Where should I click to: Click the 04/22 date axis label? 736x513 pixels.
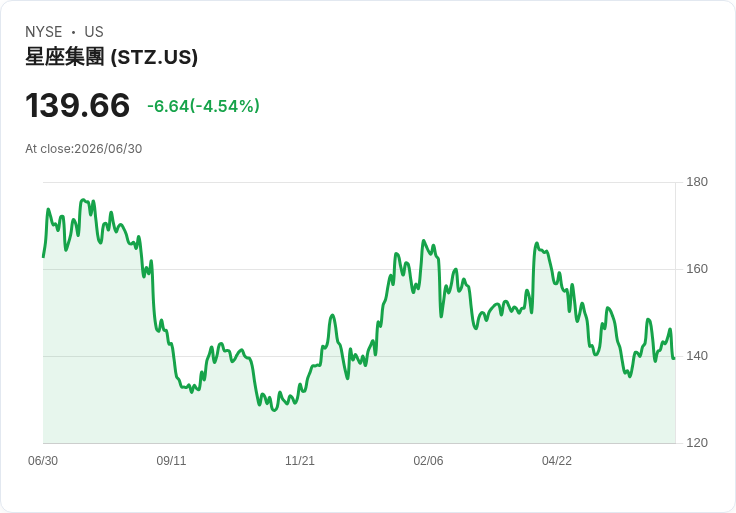click(x=557, y=461)
